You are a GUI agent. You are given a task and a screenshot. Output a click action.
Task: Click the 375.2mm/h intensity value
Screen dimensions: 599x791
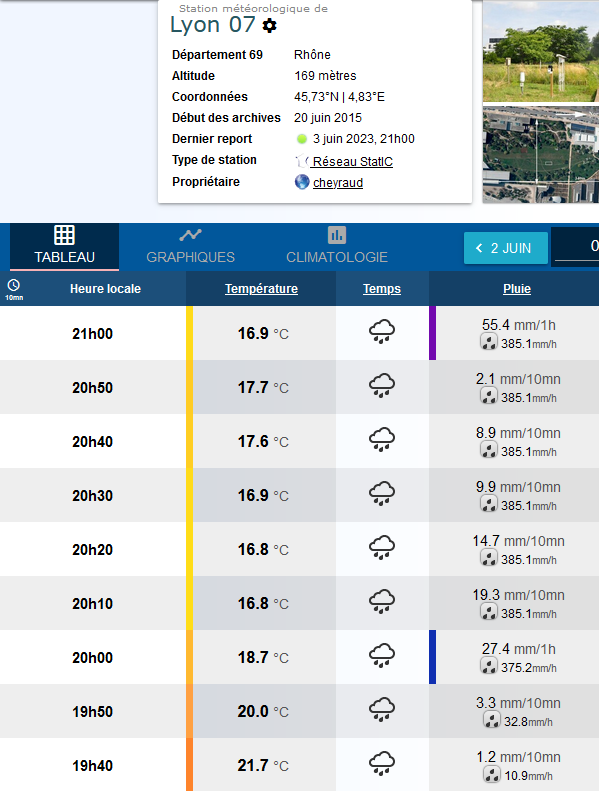(528, 667)
